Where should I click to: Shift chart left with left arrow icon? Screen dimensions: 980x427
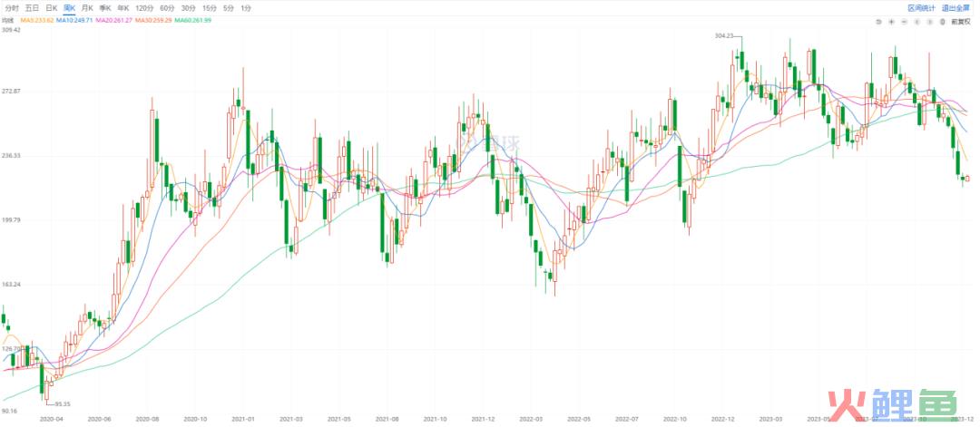(916, 21)
